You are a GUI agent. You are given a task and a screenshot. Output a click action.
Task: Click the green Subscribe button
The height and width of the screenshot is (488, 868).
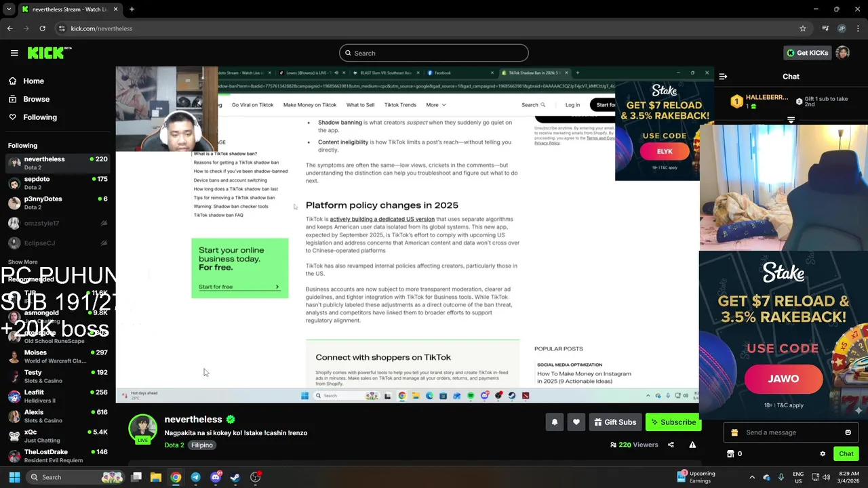pos(673,422)
